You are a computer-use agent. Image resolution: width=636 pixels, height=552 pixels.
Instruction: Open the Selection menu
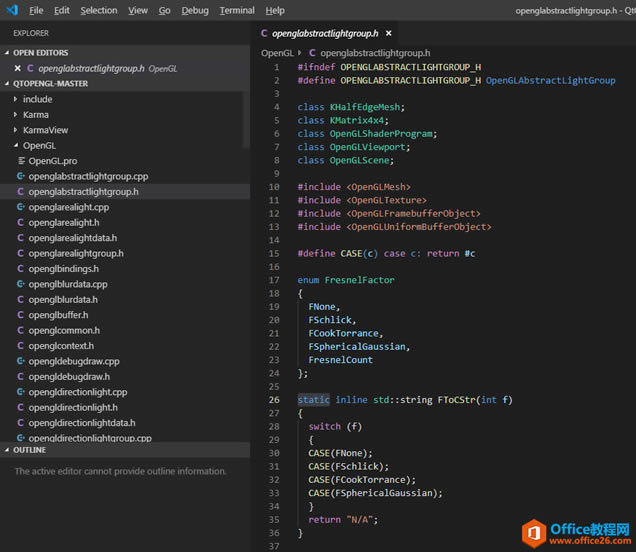coord(99,11)
